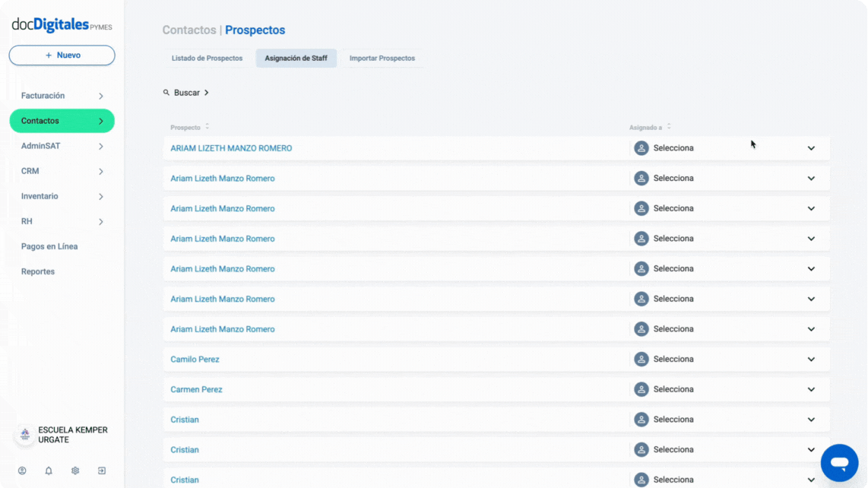
Task: Expand the Facturación menu
Action: pos(62,96)
